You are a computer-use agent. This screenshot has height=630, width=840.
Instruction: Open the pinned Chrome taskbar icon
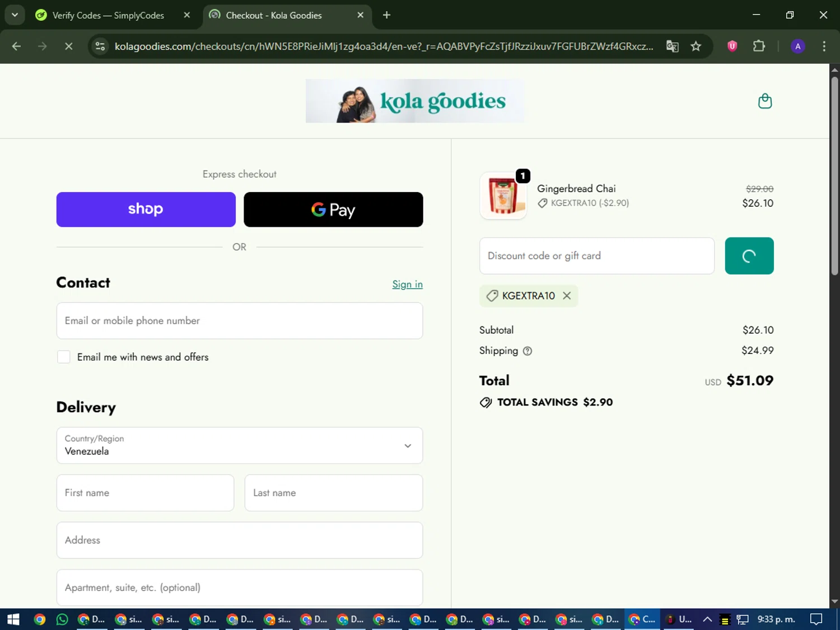39,619
